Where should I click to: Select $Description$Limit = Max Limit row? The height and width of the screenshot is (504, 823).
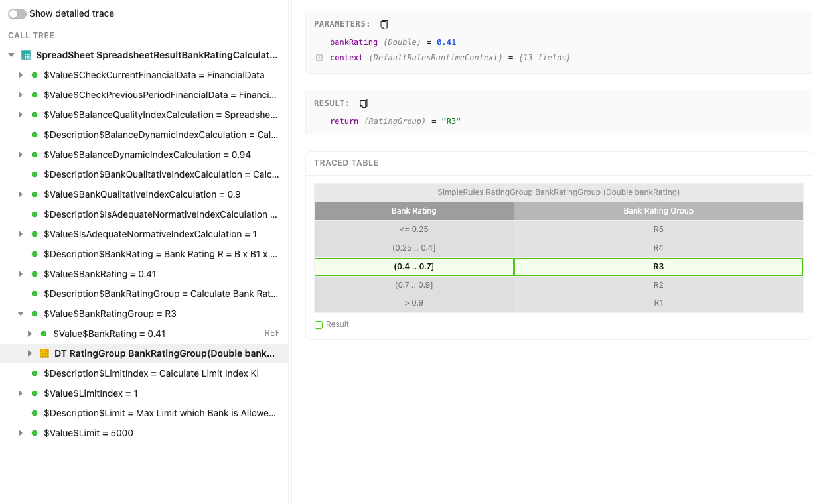point(144,413)
